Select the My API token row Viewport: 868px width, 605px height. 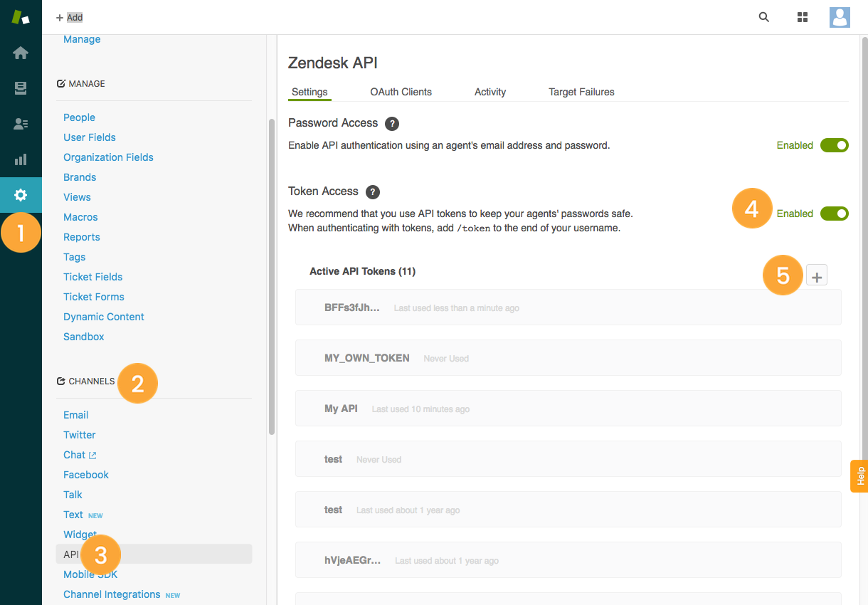coord(568,409)
